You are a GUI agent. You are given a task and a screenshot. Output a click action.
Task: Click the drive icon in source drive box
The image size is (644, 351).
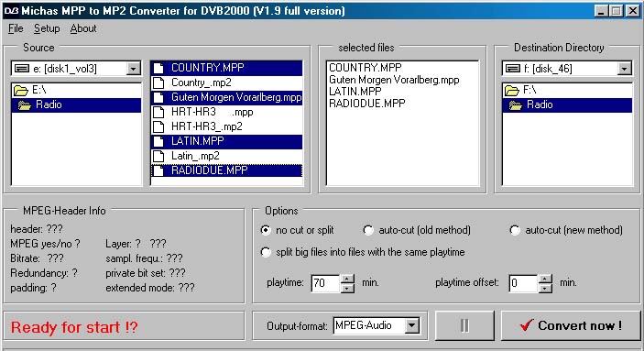tap(22, 68)
